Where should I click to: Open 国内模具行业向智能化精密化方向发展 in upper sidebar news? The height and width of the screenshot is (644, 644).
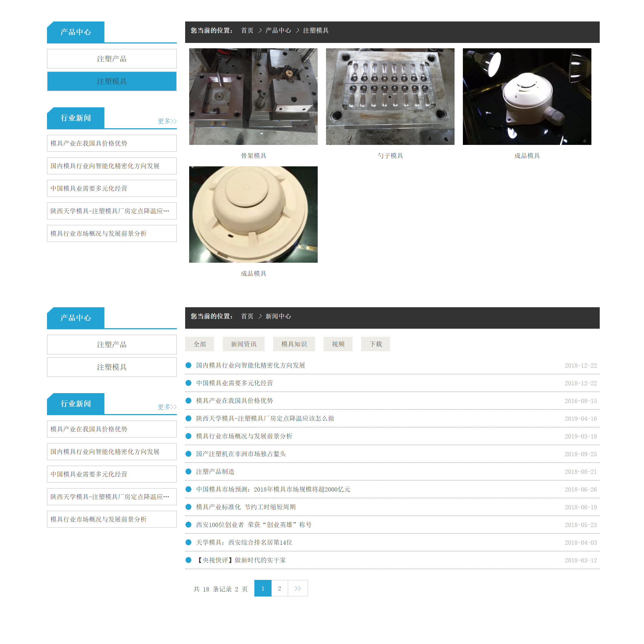pos(112,166)
